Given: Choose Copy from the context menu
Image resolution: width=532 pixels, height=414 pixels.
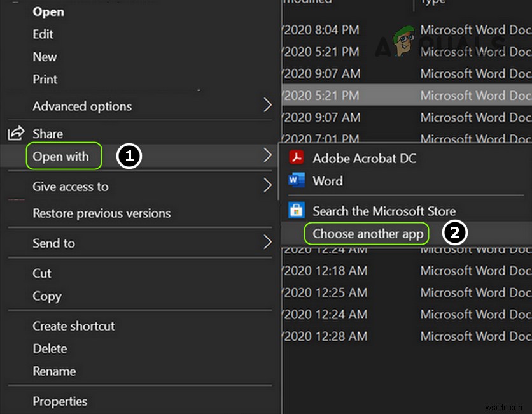Looking at the screenshot, I should pos(47,296).
